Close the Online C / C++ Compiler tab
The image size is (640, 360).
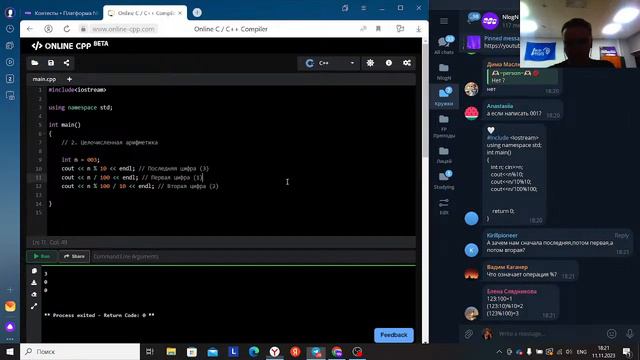point(180,13)
